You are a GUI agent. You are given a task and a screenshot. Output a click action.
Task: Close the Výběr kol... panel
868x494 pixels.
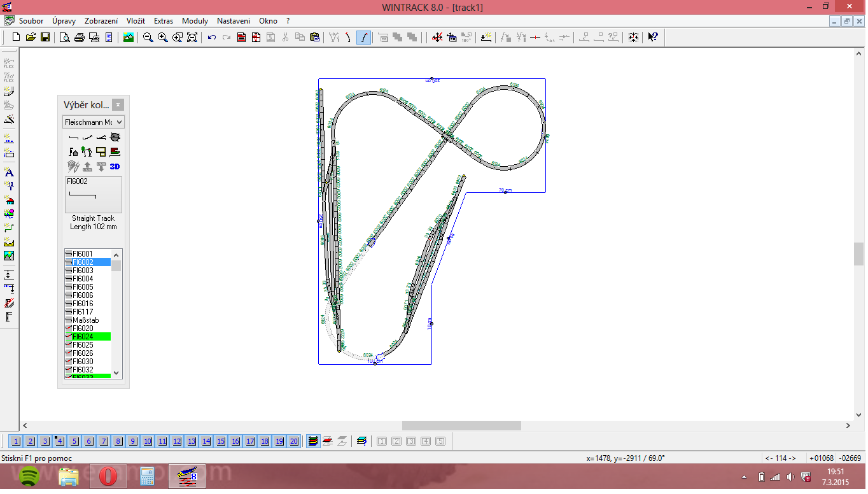coord(118,105)
